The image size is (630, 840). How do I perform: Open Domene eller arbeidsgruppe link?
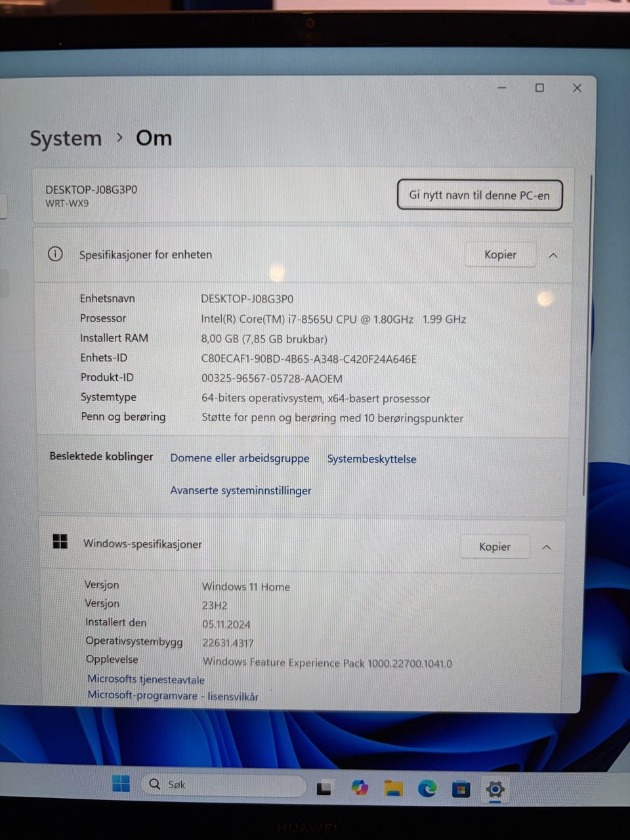(240, 458)
